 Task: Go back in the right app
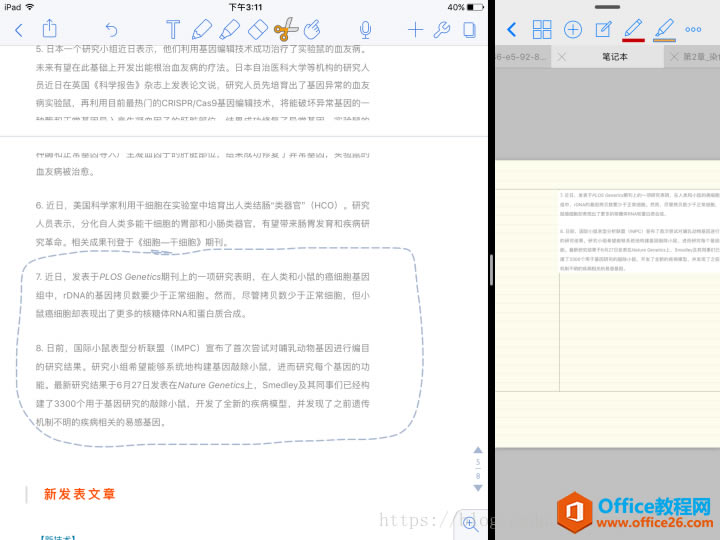click(512, 30)
